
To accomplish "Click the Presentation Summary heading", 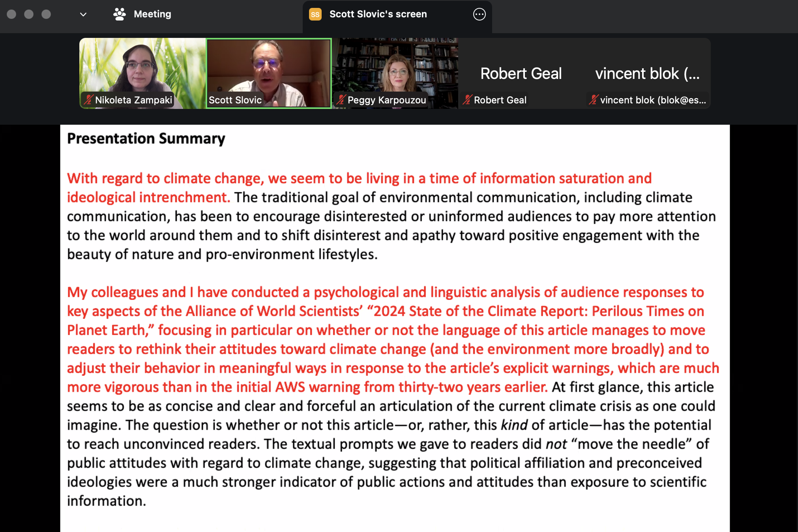I will point(146,139).
